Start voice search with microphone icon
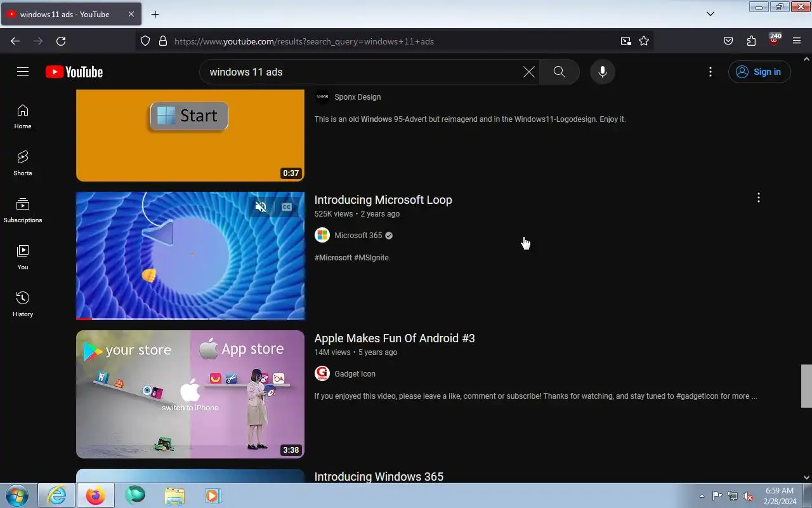 click(x=603, y=72)
